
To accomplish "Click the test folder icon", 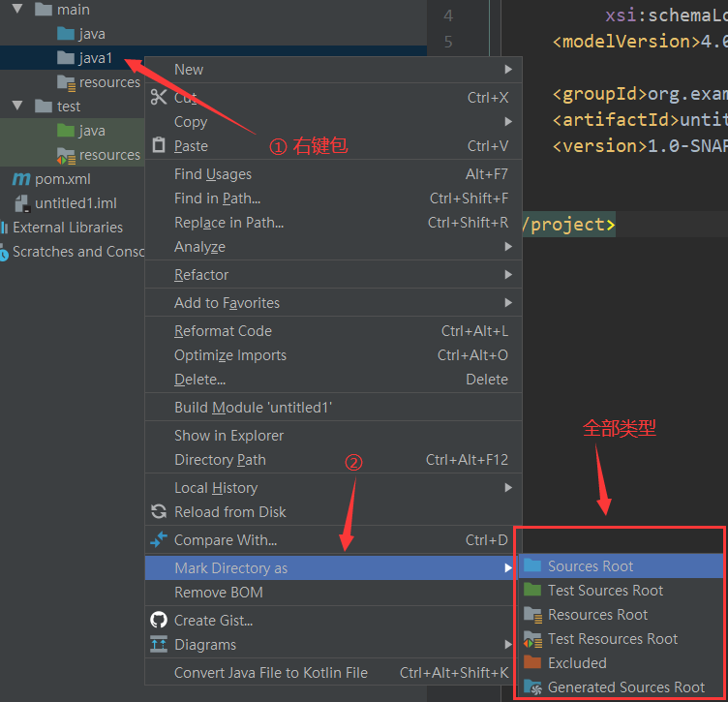I will (x=44, y=106).
